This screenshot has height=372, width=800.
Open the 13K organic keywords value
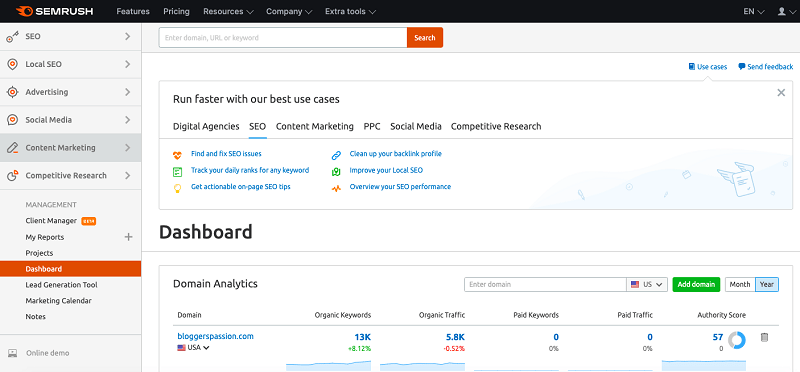click(363, 337)
